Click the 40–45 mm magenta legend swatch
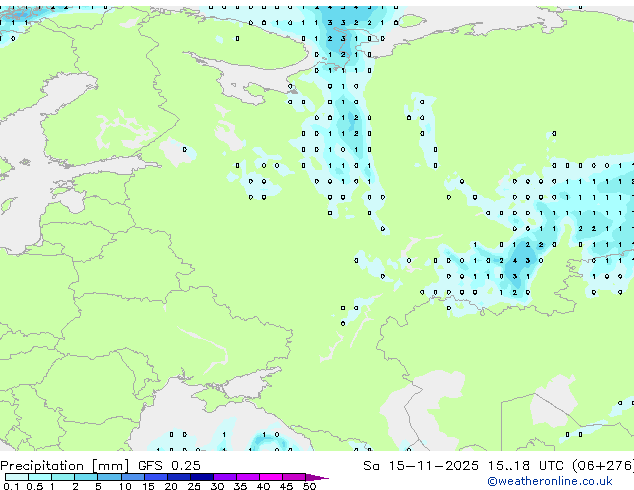The width and height of the screenshot is (634, 490). [x=271, y=477]
